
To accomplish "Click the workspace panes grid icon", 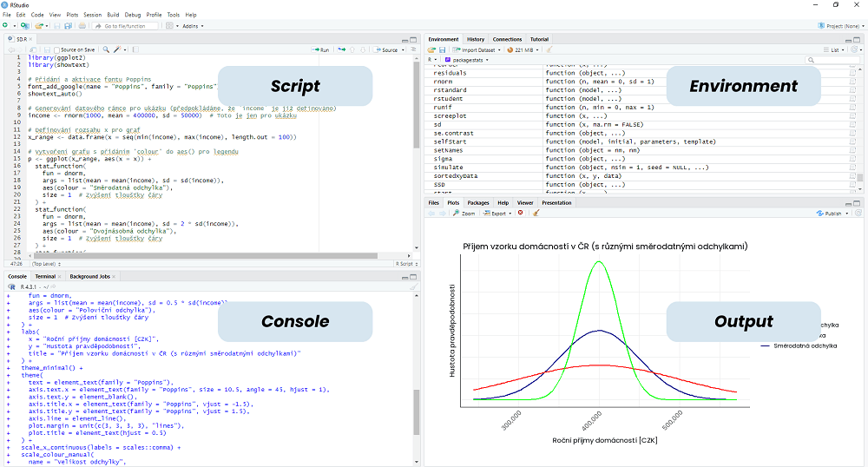I will point(169,26).
